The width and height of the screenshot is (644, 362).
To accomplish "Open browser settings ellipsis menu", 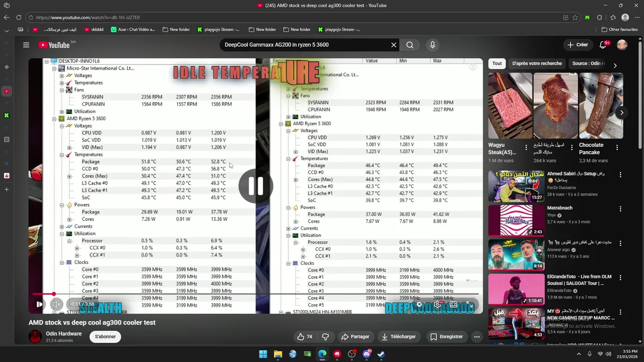I will click(637, 17).
